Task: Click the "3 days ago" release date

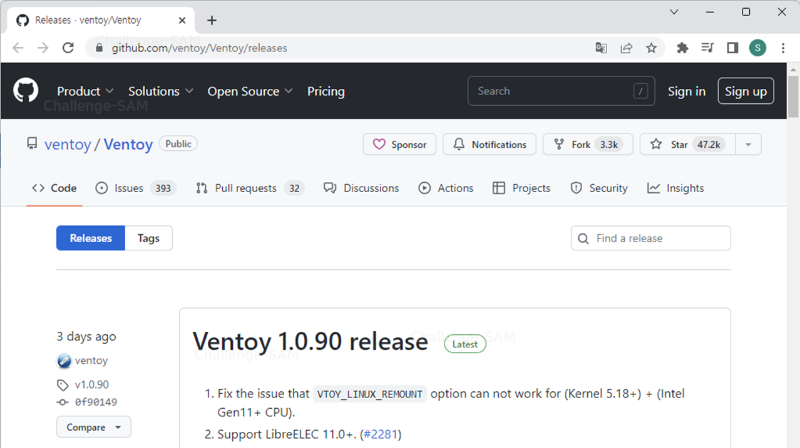Action: [x=86, y=337]
